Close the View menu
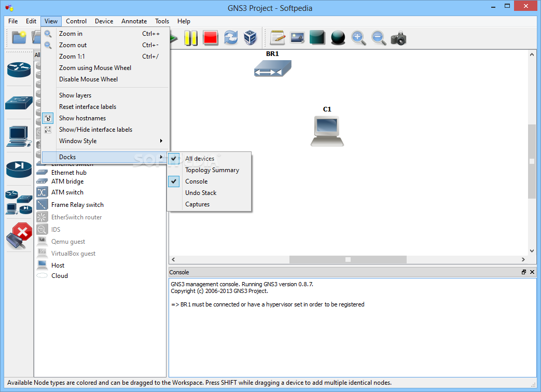This screenshot has width=541, height=392. point(51,21)
